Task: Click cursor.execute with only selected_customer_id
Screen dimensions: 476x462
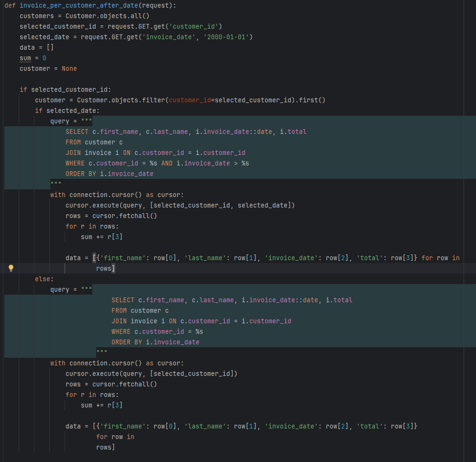Action: (x=152, y=374)
